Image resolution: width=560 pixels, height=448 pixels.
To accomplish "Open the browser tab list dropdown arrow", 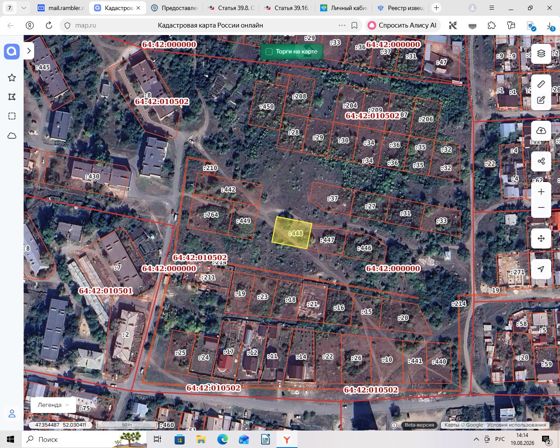I will (24, 8).
